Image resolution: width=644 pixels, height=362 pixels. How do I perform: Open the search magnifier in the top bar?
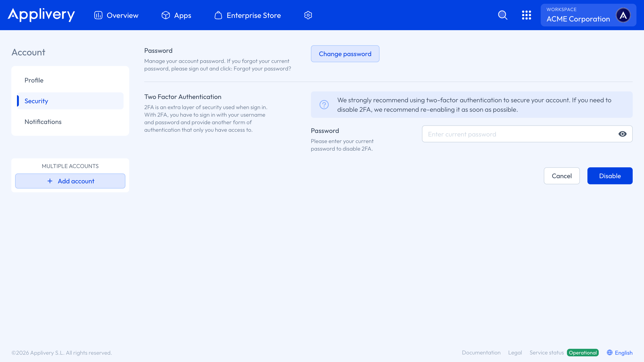(503, 15)
